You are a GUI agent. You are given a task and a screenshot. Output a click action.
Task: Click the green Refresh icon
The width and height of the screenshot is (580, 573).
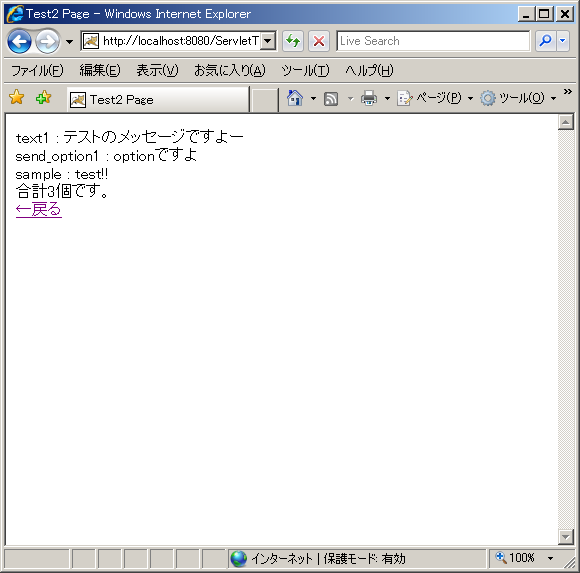click(x=293, y=41)
